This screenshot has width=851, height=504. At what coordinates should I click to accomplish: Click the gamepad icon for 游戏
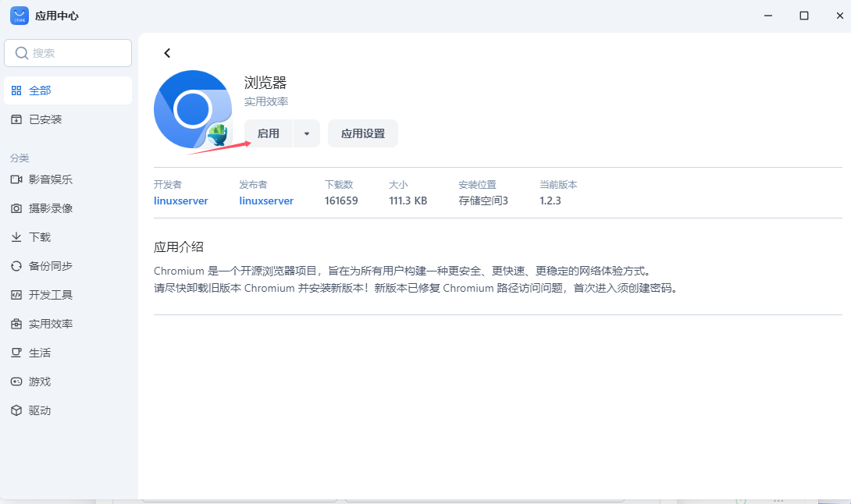coord(16,382)
